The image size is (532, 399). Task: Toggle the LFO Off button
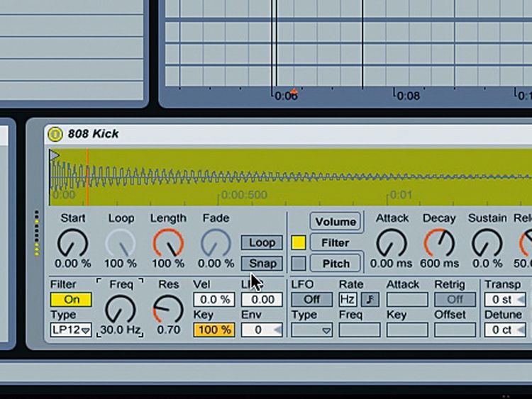coord(312,300)
